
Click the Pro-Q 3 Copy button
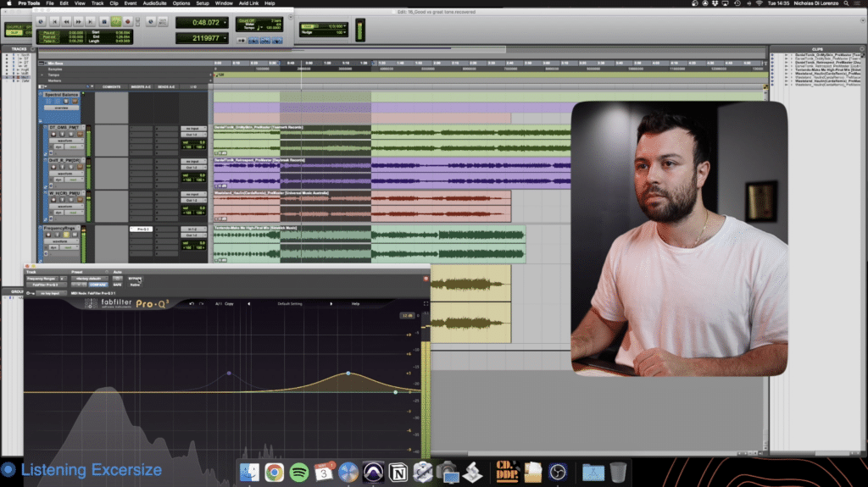tap(229, 304)
